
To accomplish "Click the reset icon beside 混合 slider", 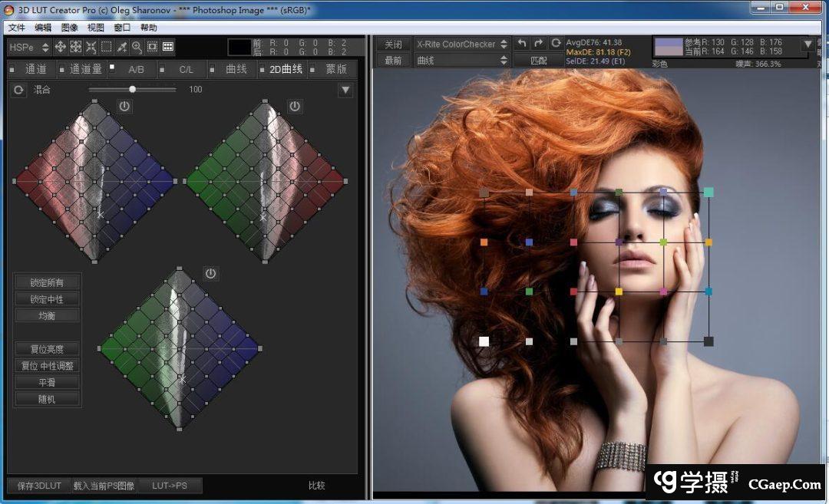I will click(18, 90).
